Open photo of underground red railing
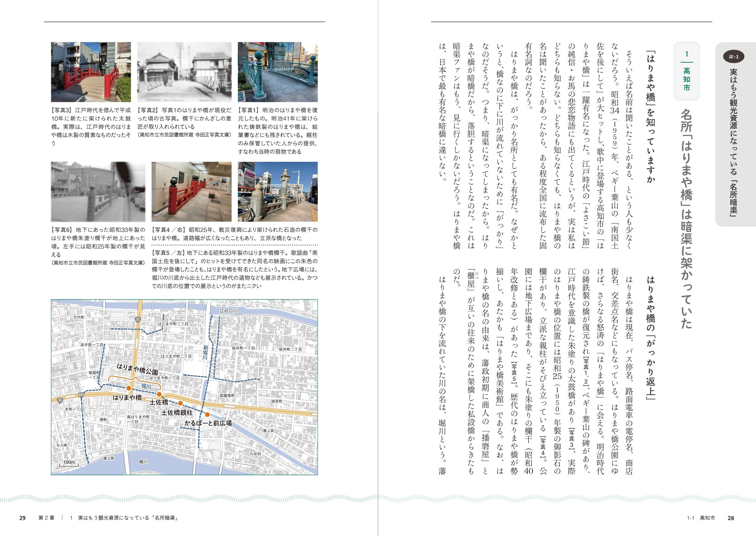 [191, 191]
